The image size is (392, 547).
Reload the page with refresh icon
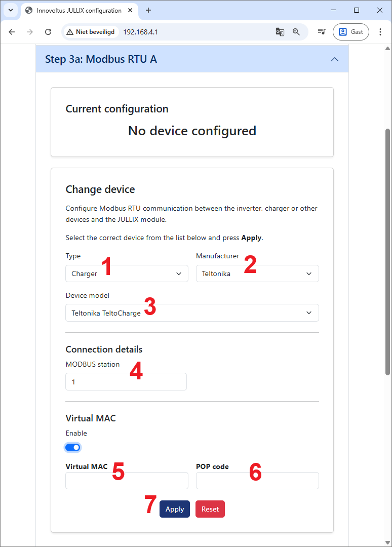coord(48,31)
